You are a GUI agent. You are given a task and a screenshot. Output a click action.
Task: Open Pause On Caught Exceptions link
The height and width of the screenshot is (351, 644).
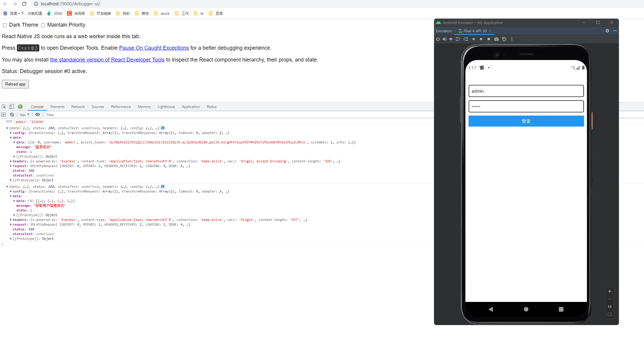(154, 48)
